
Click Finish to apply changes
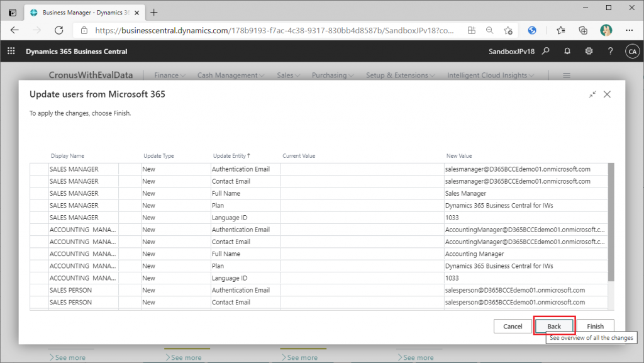coord(595,327)
